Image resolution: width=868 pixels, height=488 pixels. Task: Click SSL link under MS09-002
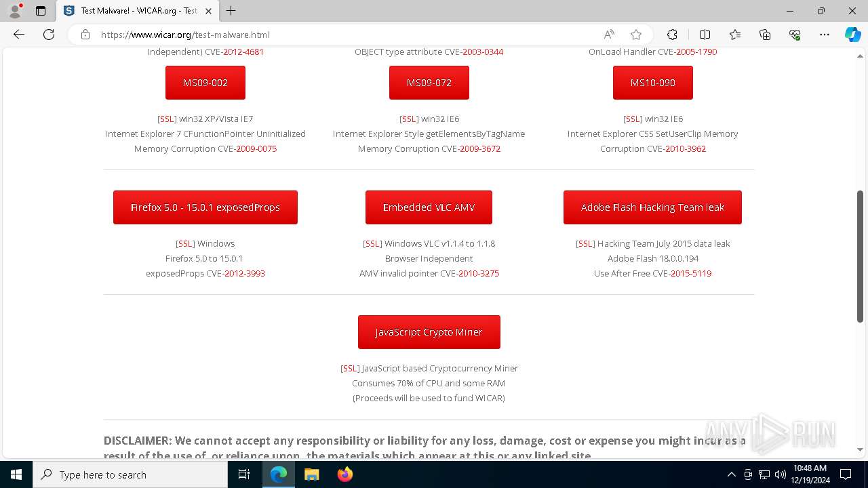tap(167, 119)
